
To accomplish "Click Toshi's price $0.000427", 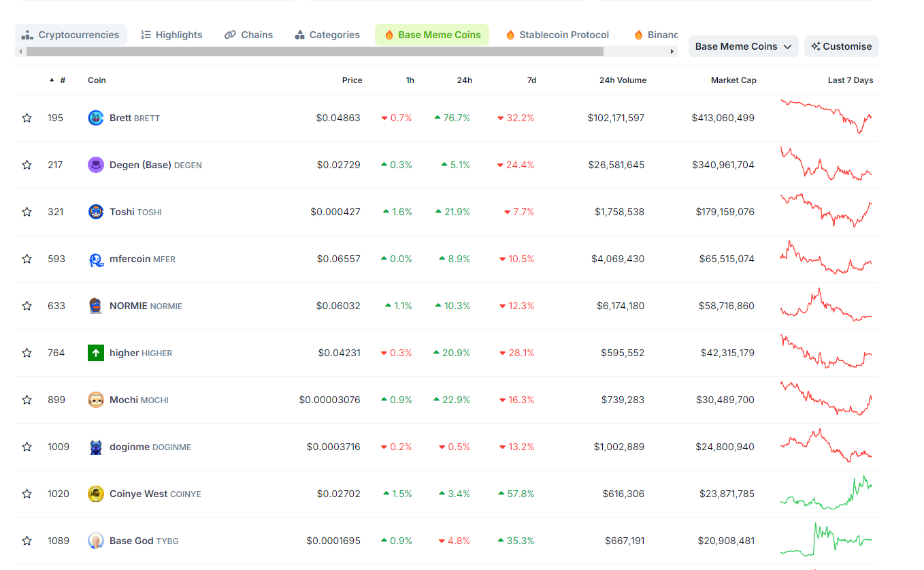I will 335,212.
